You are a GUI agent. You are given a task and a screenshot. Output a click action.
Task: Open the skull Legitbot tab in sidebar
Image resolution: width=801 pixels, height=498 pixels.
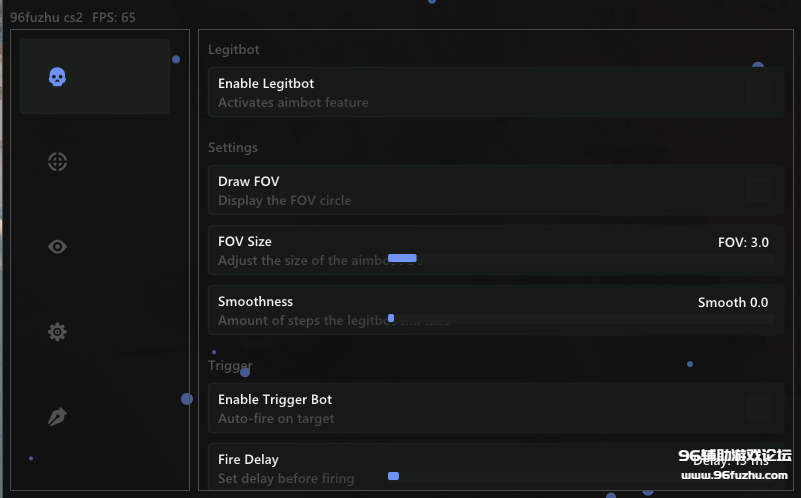pyautogui.click(x=57, y=77)
